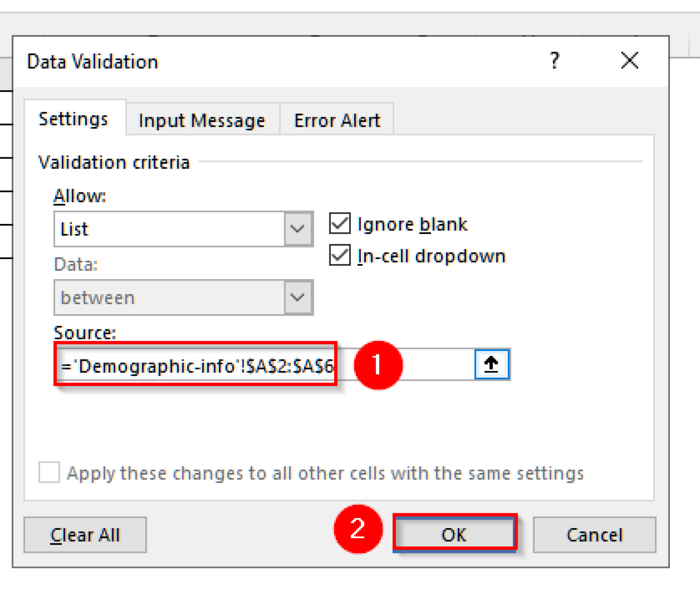The height and width of the screenshot is (610, 700).
Task: Dismiss the dialog with Cancel
Action: coord(594,534)
